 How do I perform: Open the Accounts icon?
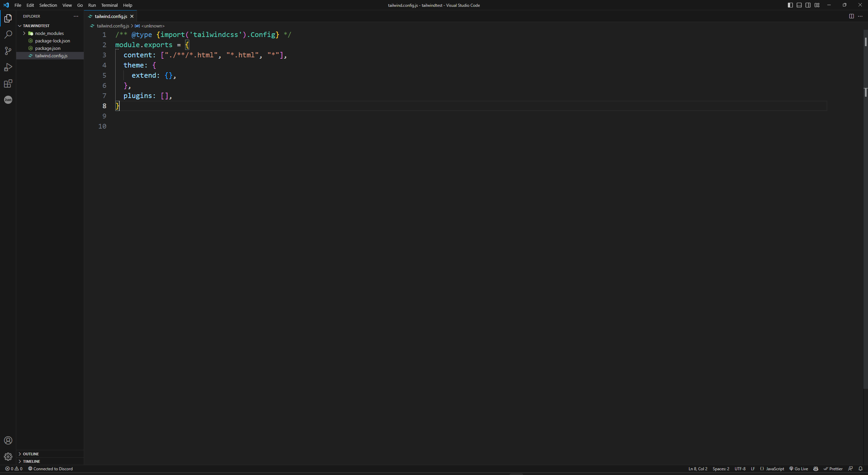tap(8, 440)
